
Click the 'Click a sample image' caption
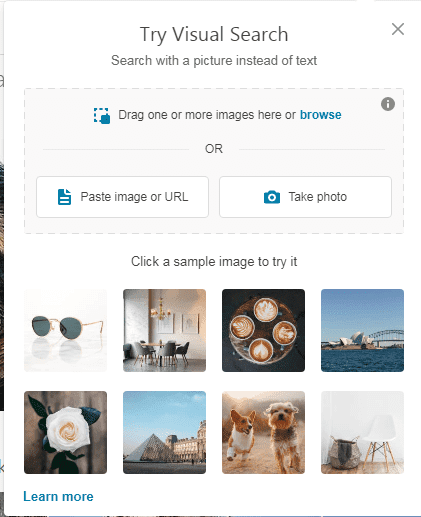(214, 262)
